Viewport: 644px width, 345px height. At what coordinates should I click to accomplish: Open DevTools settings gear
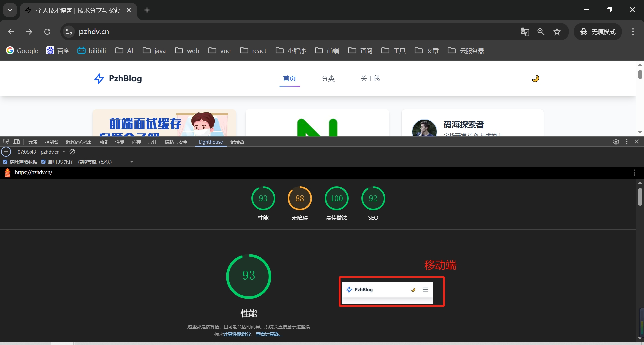point(616,142)
